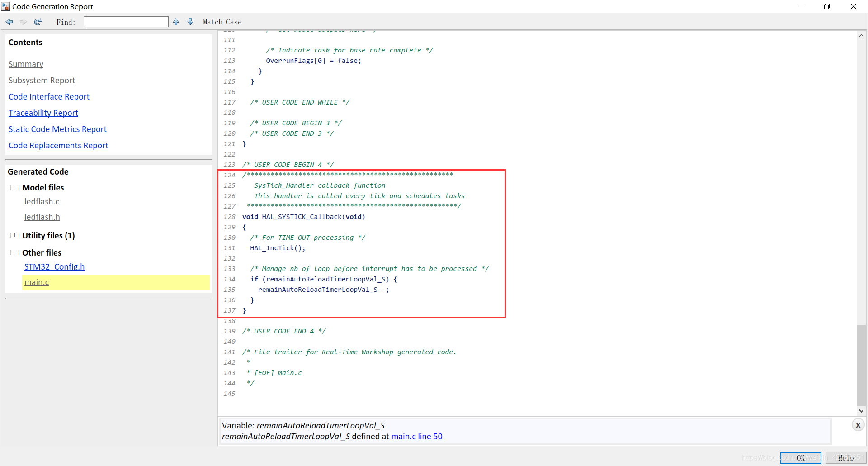Click USER CODE BEGIN 4 comment
Image resolution: width=868 pixels, height=466 pixels.
click(288, 165)
